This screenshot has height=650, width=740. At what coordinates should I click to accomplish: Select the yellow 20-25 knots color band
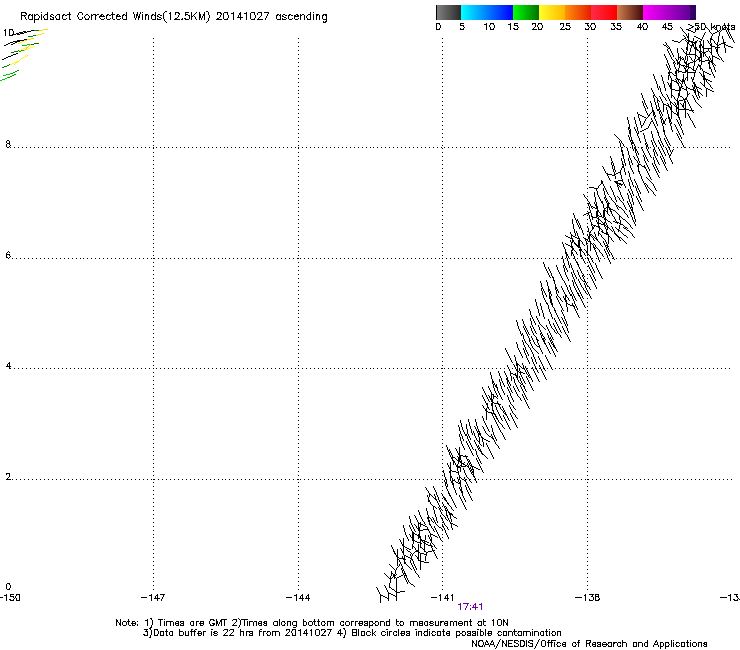[552, 12]
